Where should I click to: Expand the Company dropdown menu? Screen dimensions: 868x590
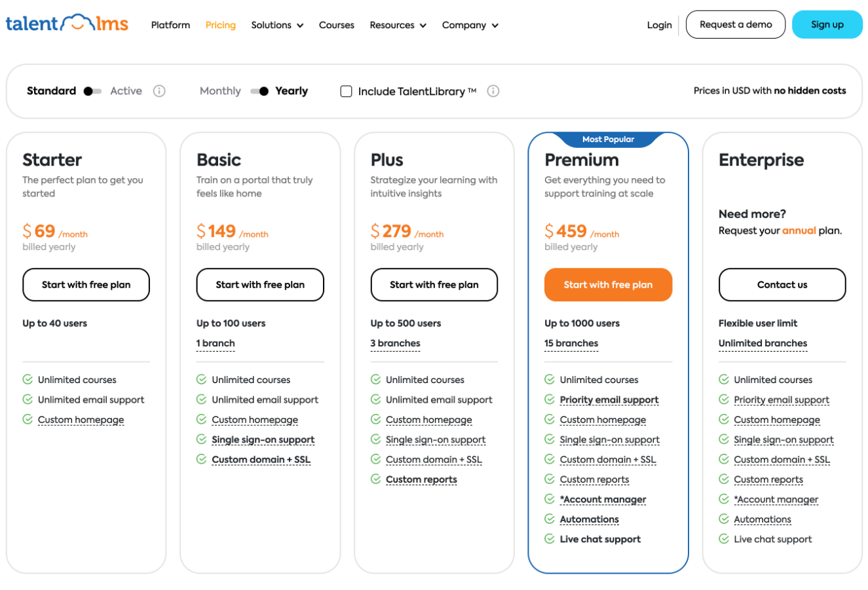click(470, 25)
